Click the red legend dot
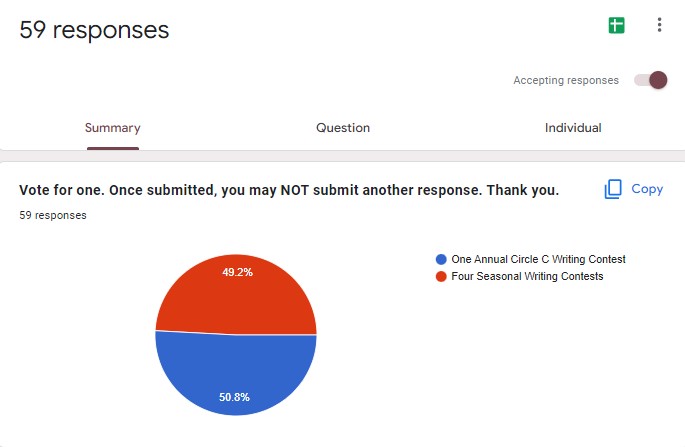 [441, 276]
